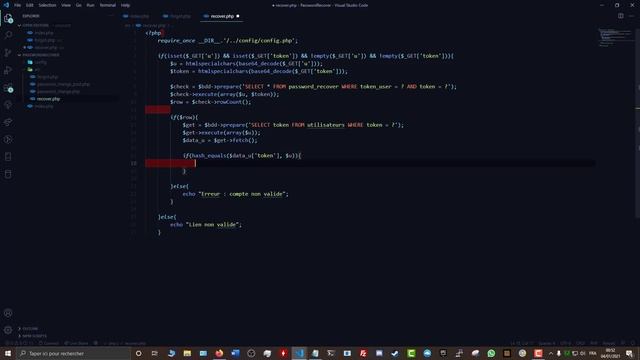
Task: Open the Extensions view
Action: [x=8, y=88]
